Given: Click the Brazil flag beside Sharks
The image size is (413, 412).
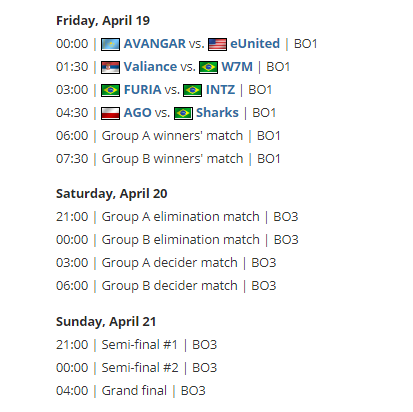Looking at the screenshot, I should point(183,113).
